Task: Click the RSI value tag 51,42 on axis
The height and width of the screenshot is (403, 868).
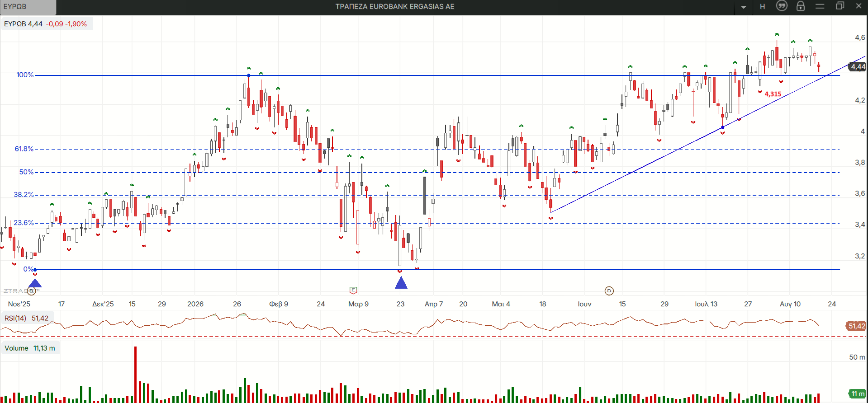Action: (x=856, y=326)
